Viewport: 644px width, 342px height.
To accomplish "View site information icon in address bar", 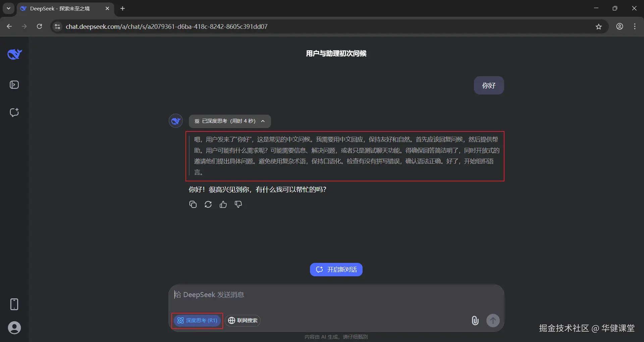I will 57,26.
